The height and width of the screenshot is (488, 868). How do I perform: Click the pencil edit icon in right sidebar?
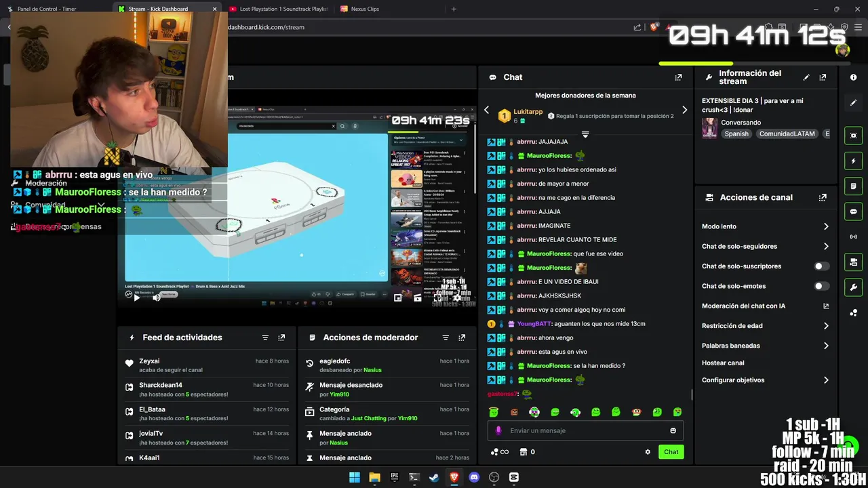(x=853, y=102)
